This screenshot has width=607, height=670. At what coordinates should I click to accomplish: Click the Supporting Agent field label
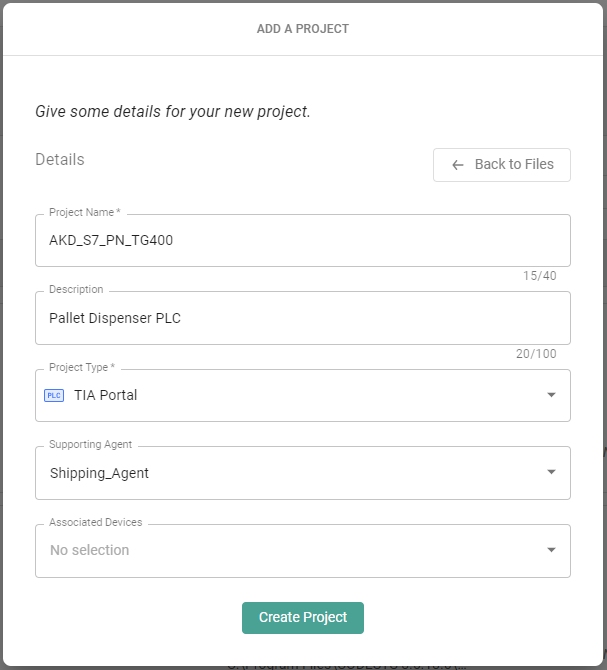[90, 444]
